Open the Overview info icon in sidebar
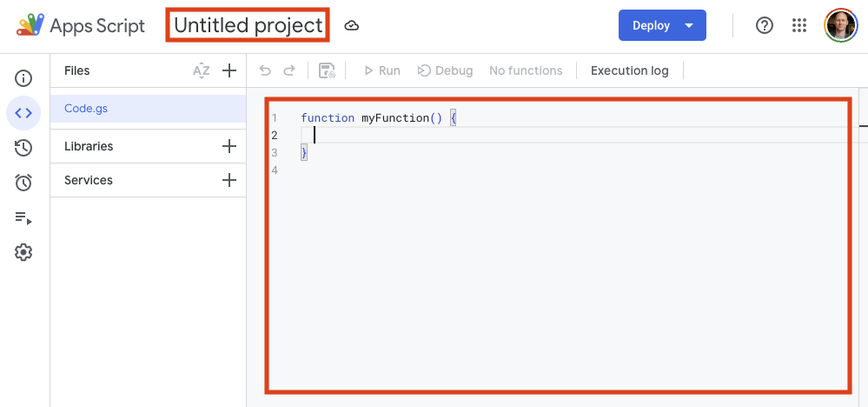868x407 pixels. [x=23, y=78]
